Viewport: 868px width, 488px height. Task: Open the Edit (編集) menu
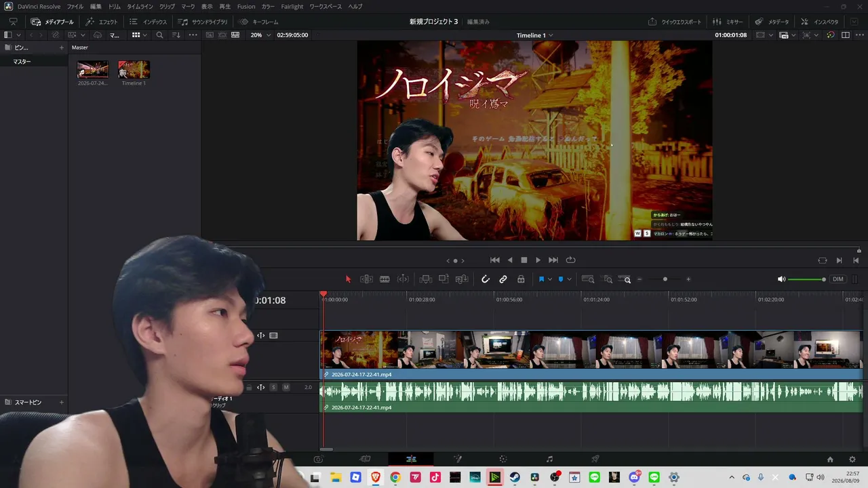click(96, 6)
